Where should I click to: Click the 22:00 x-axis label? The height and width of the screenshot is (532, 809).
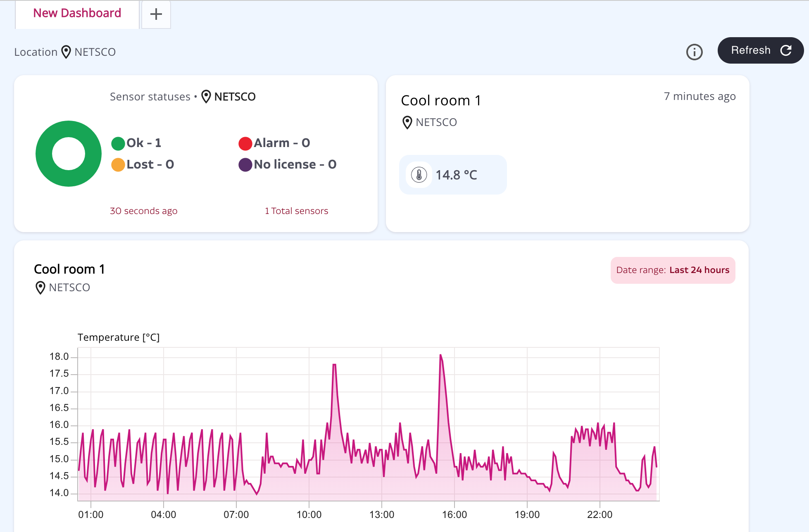(600, 515)
